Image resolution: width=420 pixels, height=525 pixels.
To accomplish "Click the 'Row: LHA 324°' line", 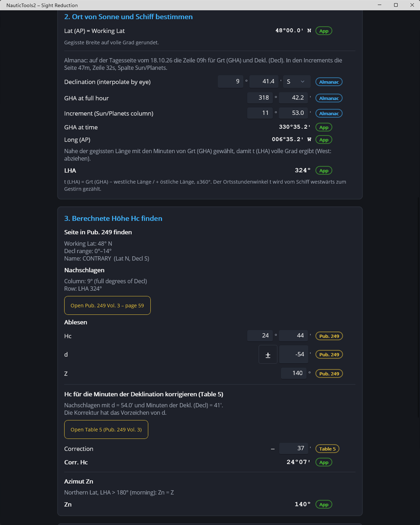I will [x=83, y=289].
